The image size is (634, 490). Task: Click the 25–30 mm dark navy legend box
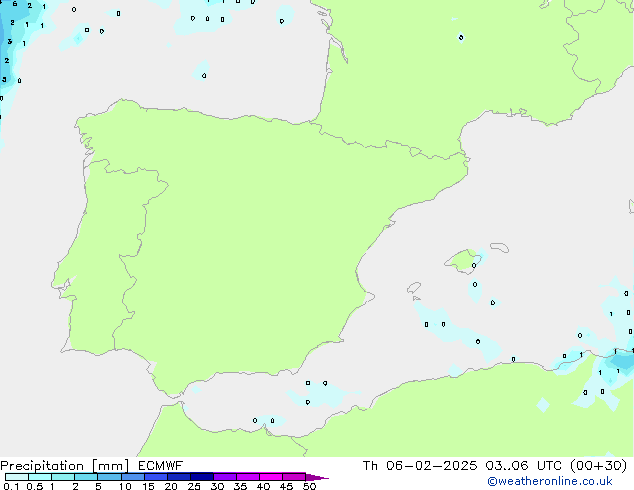(x=201, y=477)
